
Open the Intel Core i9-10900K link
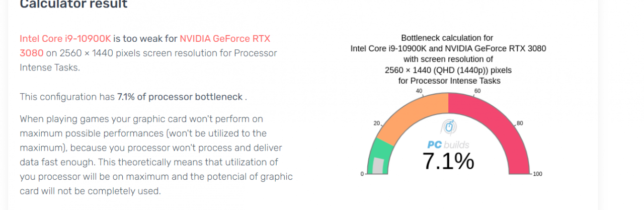[65, 39]
